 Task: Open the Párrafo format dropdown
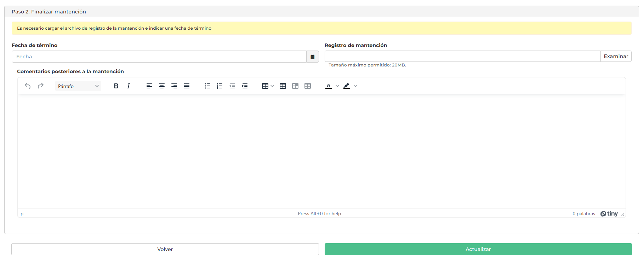(x=78, y=86)
